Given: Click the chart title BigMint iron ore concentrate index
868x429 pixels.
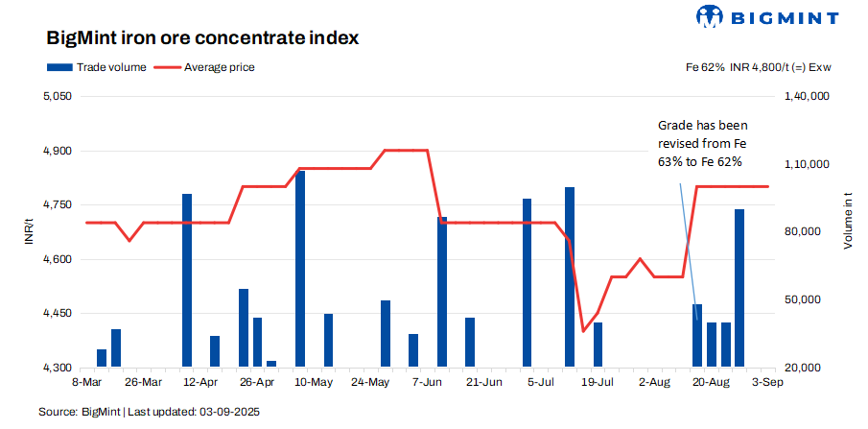Looking at the screenshot, I should pos(202,39).
